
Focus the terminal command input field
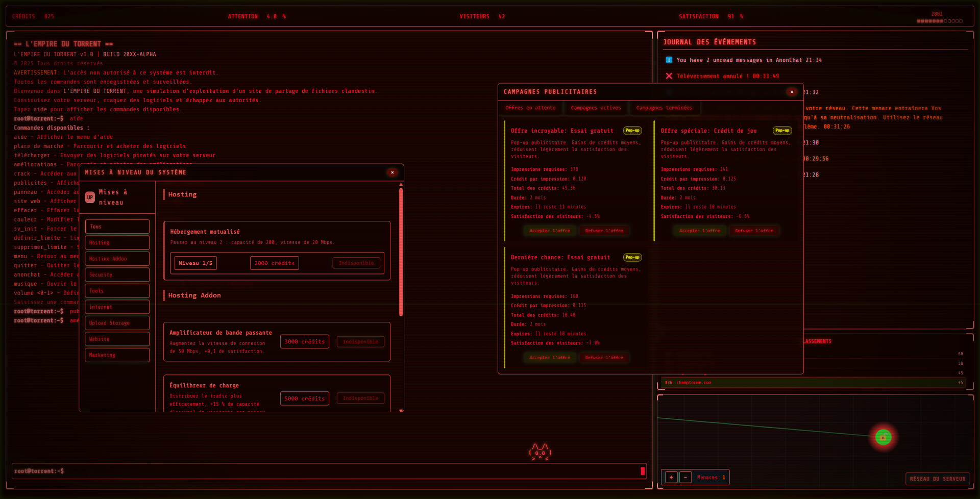click(327, 471)
